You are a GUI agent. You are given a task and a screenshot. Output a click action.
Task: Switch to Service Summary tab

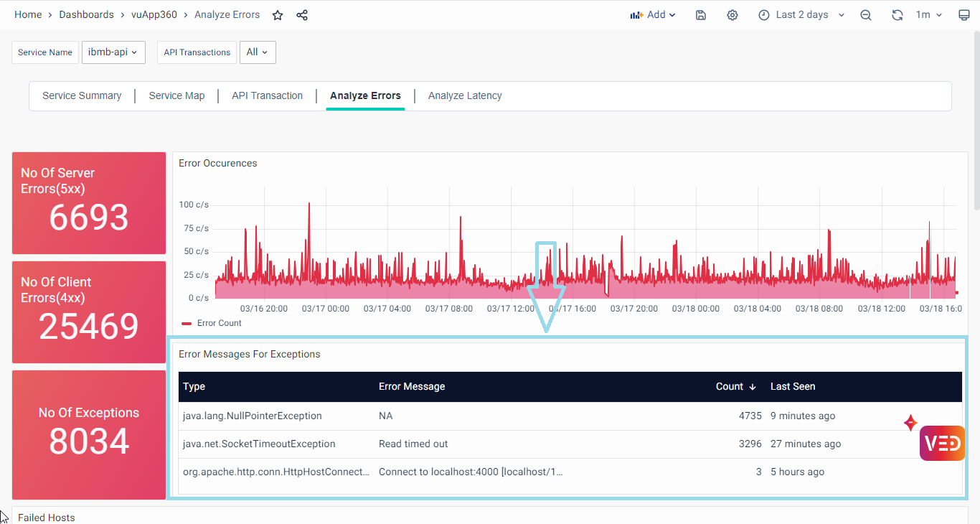pos(82,96)
